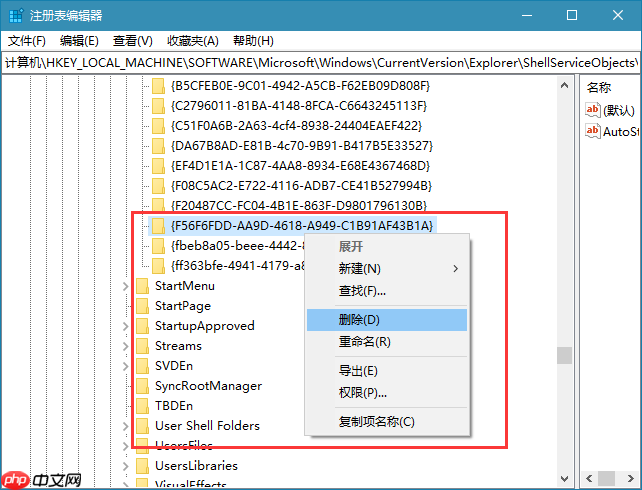Click the StartupApproved folder icon
The image size is (642, 490).
[142, 326]
